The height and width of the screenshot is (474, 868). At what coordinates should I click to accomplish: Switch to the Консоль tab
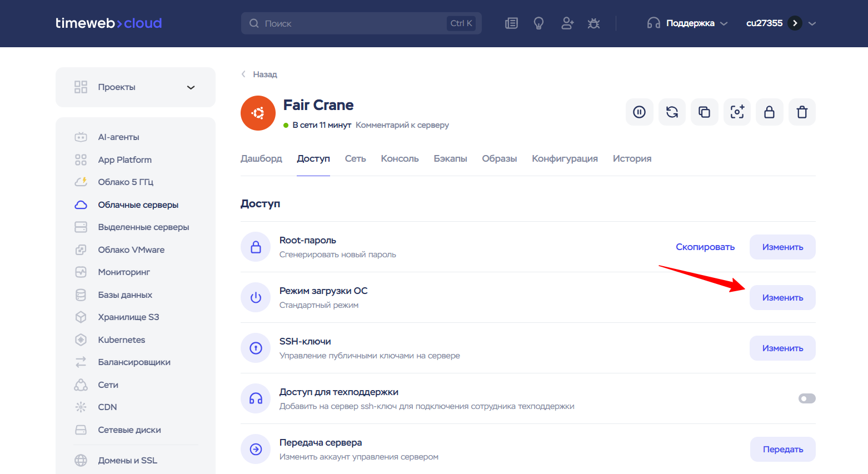point(400,158)
